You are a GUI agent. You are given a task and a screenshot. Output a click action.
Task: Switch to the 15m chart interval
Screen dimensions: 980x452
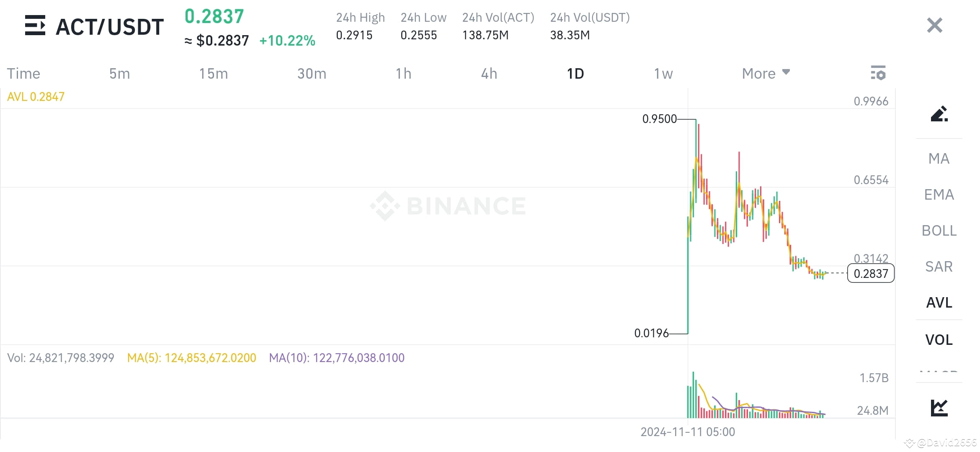[x=213, y=73]
